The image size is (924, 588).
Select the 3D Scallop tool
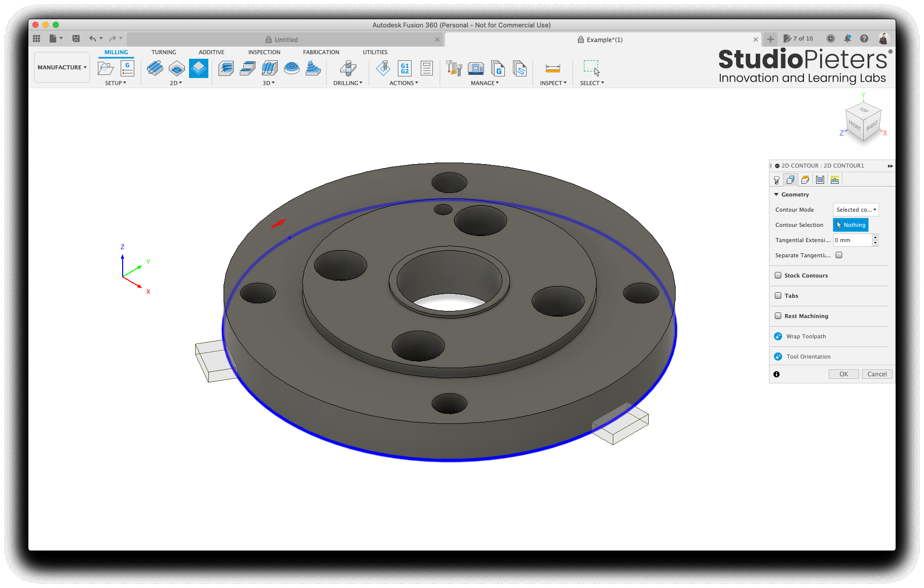(x=313, y=68)
